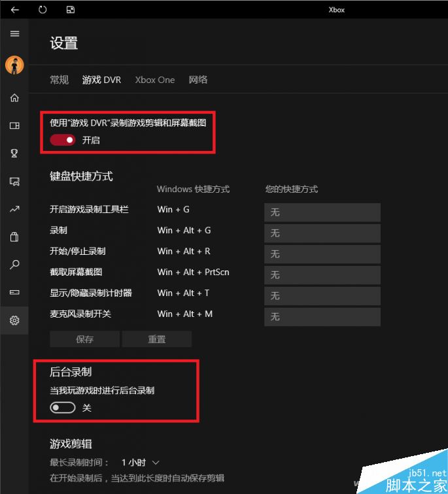Click the 保存 button
The height and width of the screenshot is (494, 448).
point(84,339)
